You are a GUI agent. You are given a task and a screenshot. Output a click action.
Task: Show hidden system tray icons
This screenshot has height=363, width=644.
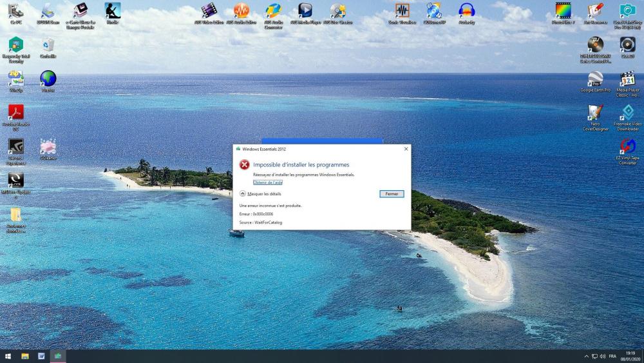tap(586, 356)
